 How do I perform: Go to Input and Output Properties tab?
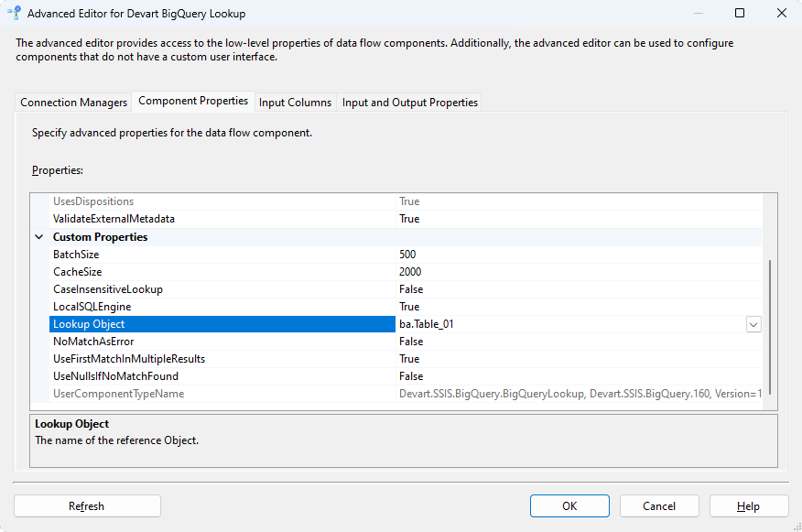[409, 103]
